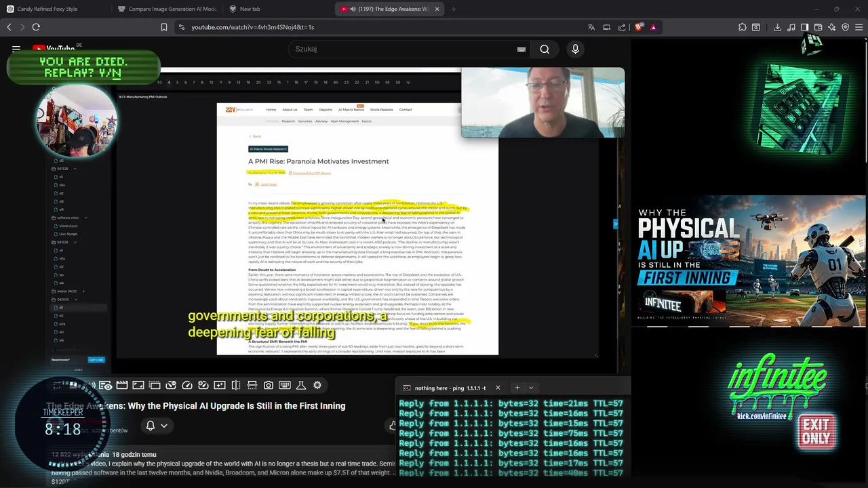Image resolution: width=868 pixels, height=488 pixels.
Task: Open the Brave Wallet icon
Action: (818, 27)
